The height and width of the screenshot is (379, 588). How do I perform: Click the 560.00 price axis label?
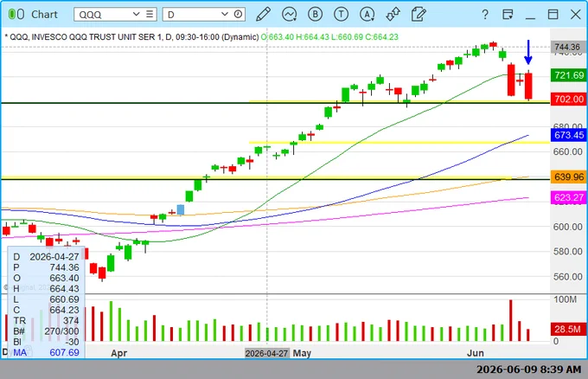point(568,277)
